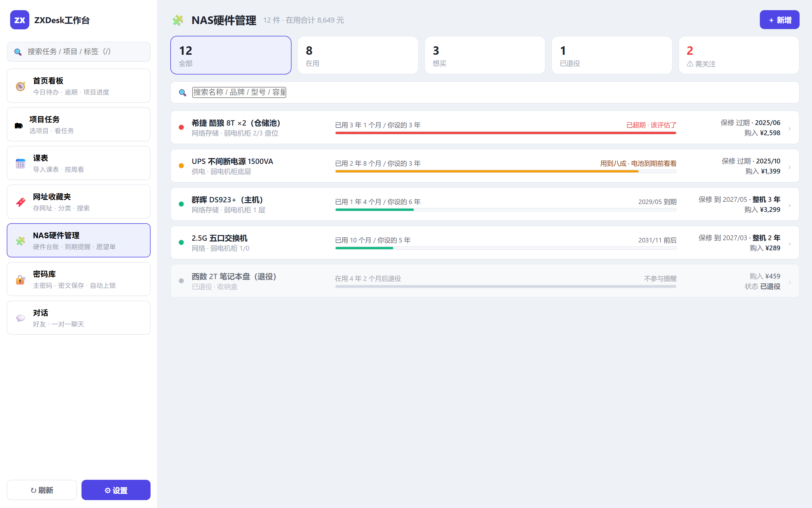
Task: Open the 设置 button
Action: pyautogui.click(x=116, y=490)
